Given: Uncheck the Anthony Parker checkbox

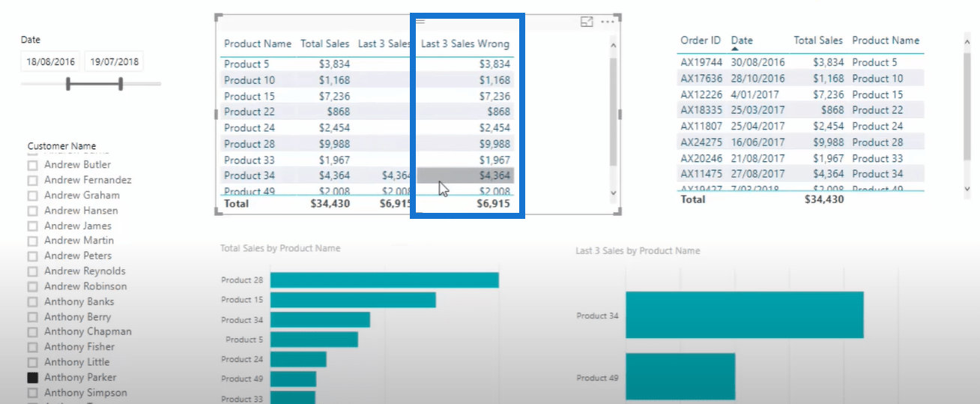Looking at the screenshot, I should coord(32,378).
